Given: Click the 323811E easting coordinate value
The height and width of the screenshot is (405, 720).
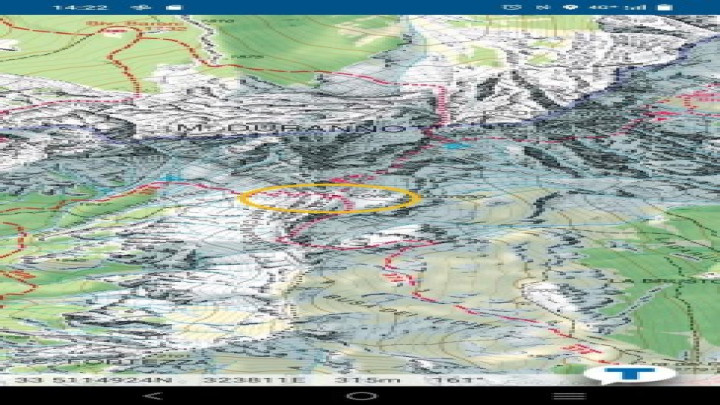Looking at the screenshot, I should click(253, 380).
